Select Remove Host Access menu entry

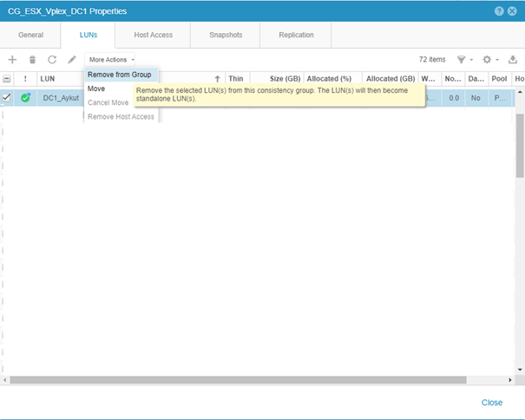click(121, 116)
